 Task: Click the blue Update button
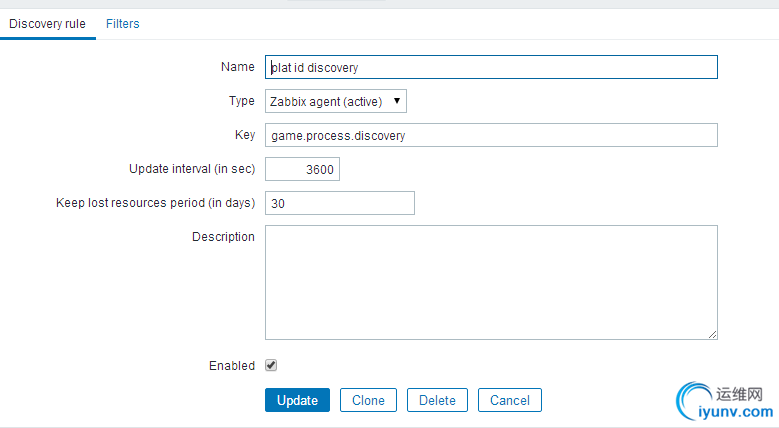tap(297, 400)
